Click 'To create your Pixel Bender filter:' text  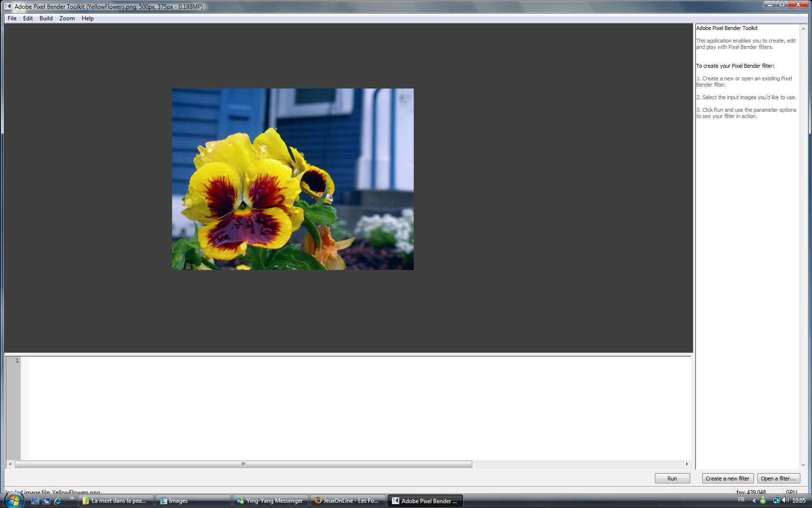point(735,66)
